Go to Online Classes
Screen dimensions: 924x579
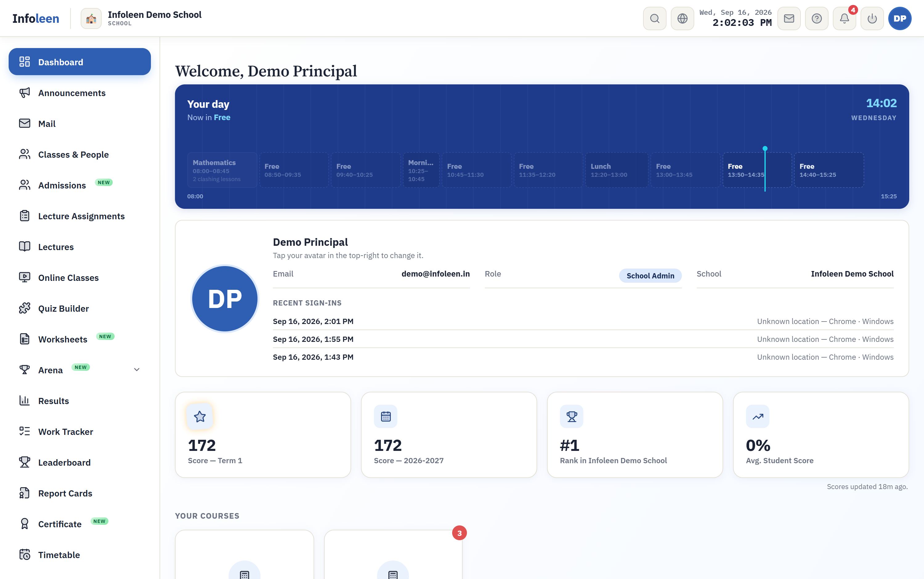tap(80, 277)
